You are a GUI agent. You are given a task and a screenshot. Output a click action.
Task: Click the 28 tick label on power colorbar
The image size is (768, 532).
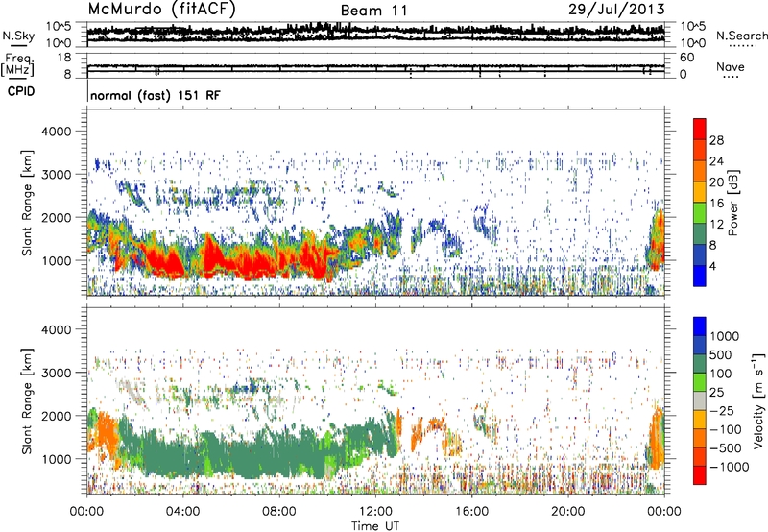click(716, 140)
